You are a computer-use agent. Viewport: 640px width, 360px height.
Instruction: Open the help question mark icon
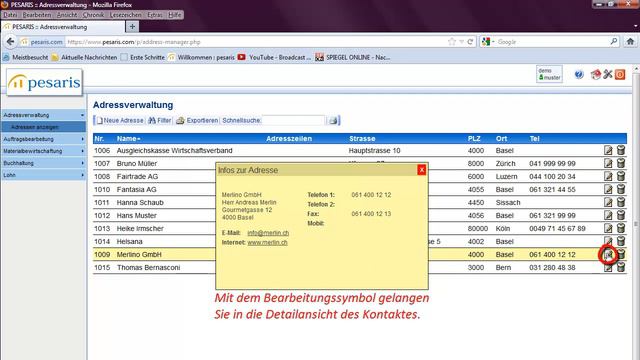[x=579, y=74]
